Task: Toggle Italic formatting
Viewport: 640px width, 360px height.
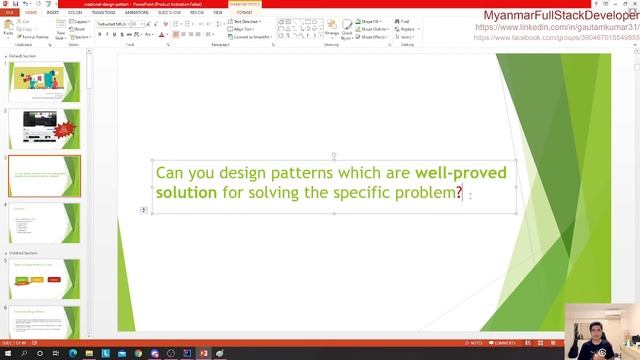Action: coord(107,35)
